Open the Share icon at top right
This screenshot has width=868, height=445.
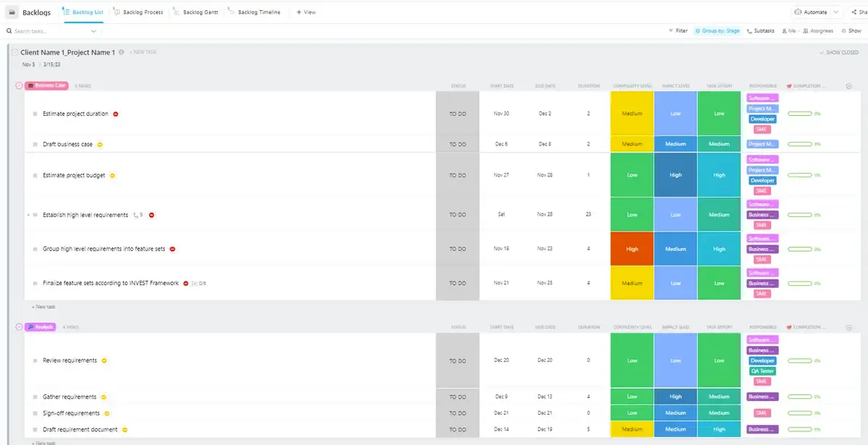coord(854,12)
